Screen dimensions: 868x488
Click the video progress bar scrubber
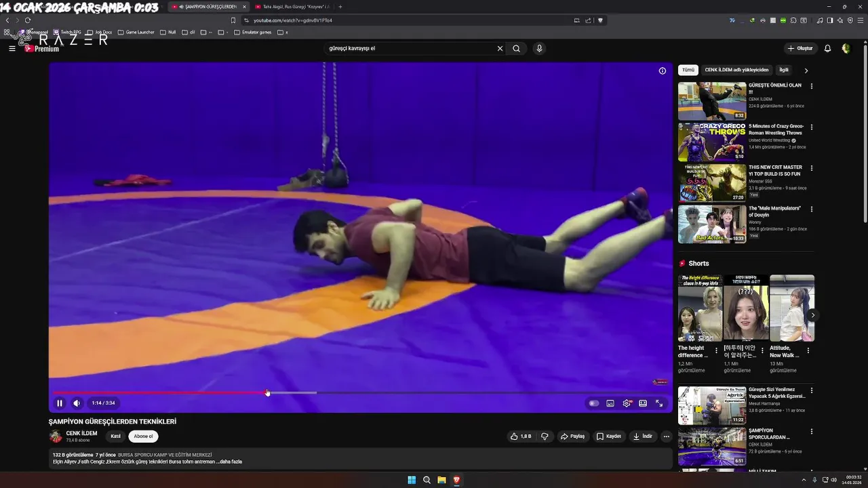[267, 392]
